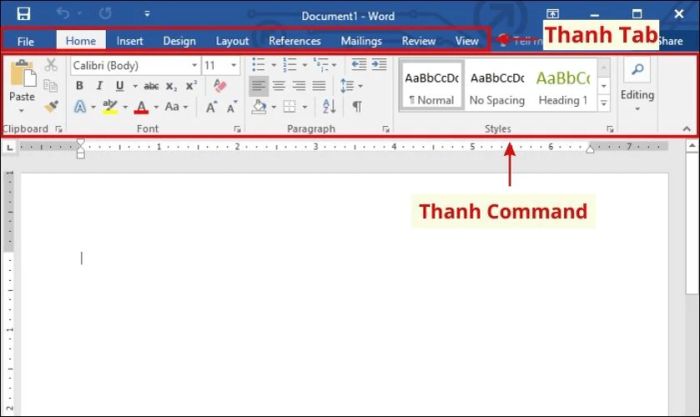
Task: Switch to the Insert tab
Action: tap(129, 41)
